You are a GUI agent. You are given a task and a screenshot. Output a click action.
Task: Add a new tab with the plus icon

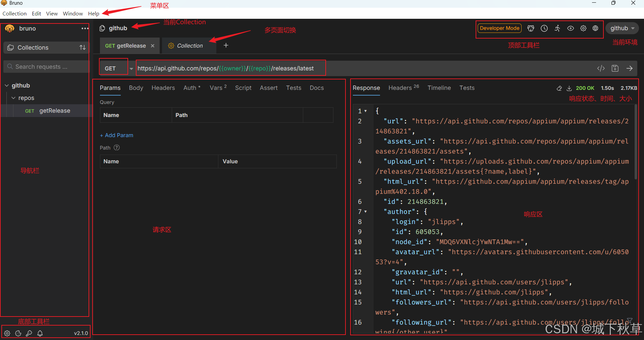226,45
